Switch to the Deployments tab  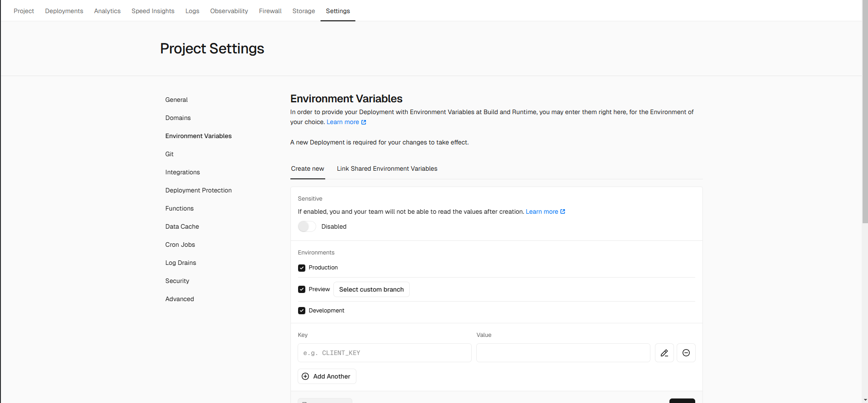(64, 11)
